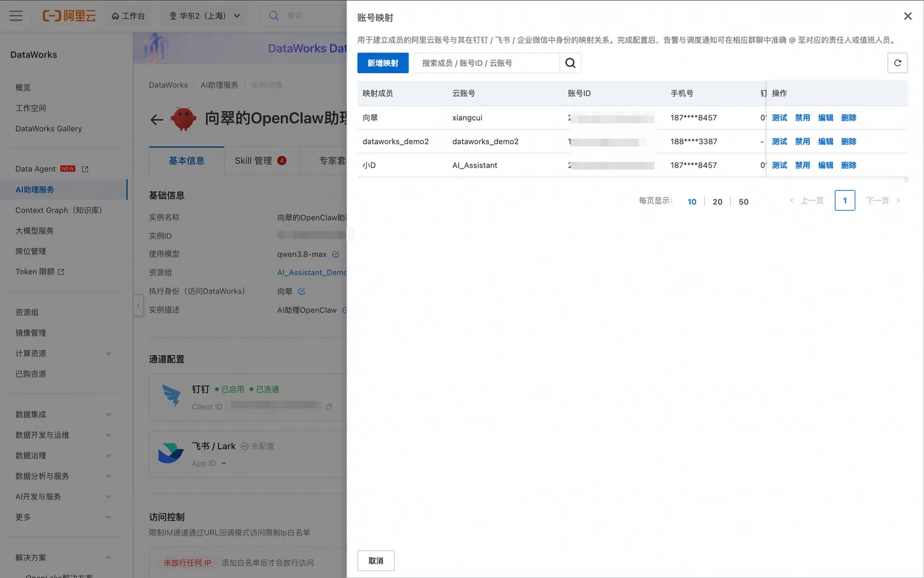
Task: Click 测试 in the AI_Assistant row
Action: click(x=779, y=165)
